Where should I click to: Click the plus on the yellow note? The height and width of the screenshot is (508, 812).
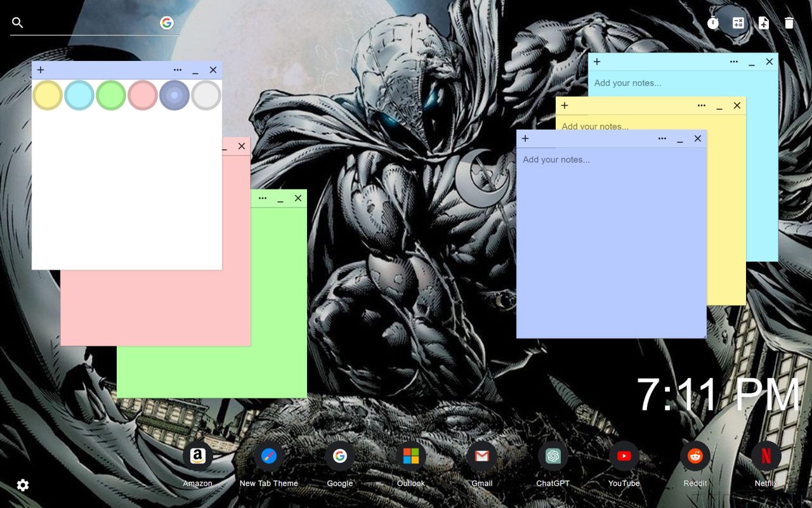565,105
